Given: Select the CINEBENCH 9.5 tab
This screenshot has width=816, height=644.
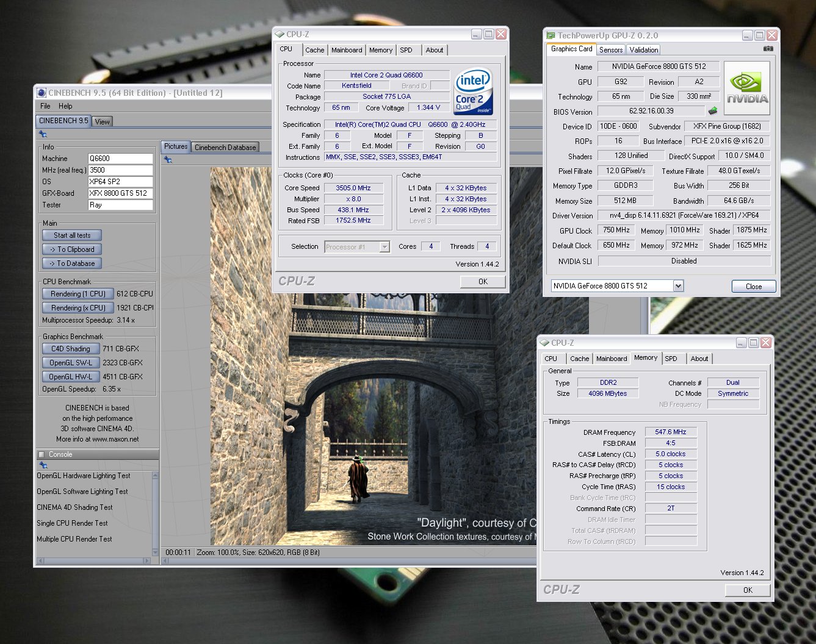Looking at the screenshot, I should (64, 121).
